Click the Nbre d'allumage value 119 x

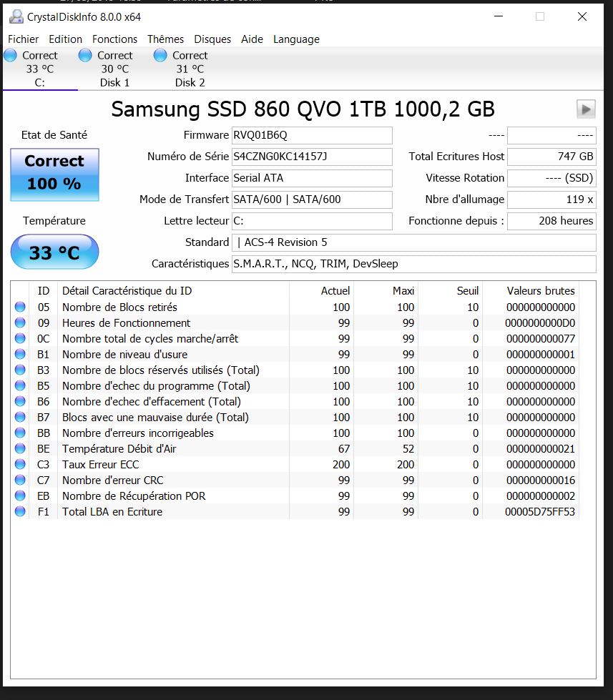pos(551,199)
